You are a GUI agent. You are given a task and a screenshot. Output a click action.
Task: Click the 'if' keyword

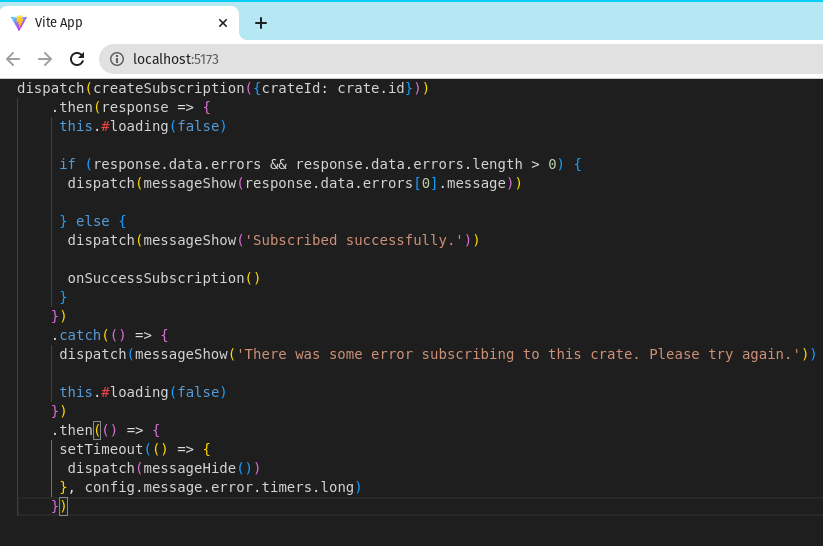coord(68,164)
